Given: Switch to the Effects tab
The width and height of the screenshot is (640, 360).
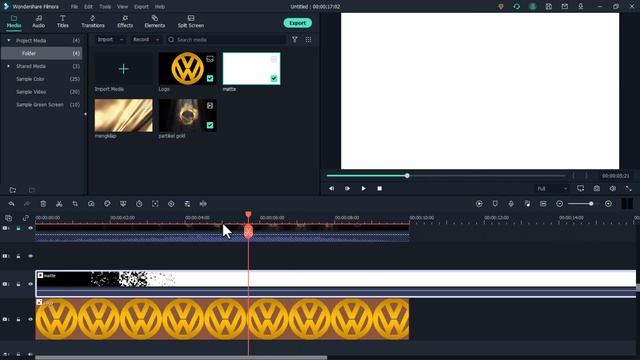Looking at the screenshot, I should [x=125, y=21].
